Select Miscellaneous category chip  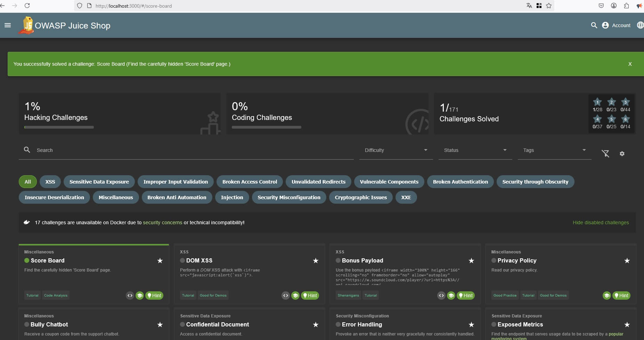coord(116,197)
